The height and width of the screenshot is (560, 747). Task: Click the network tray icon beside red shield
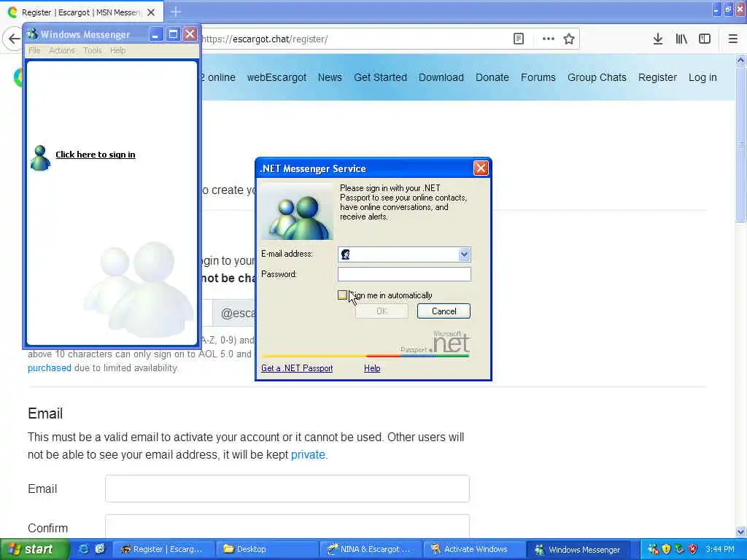click(680, 549)
